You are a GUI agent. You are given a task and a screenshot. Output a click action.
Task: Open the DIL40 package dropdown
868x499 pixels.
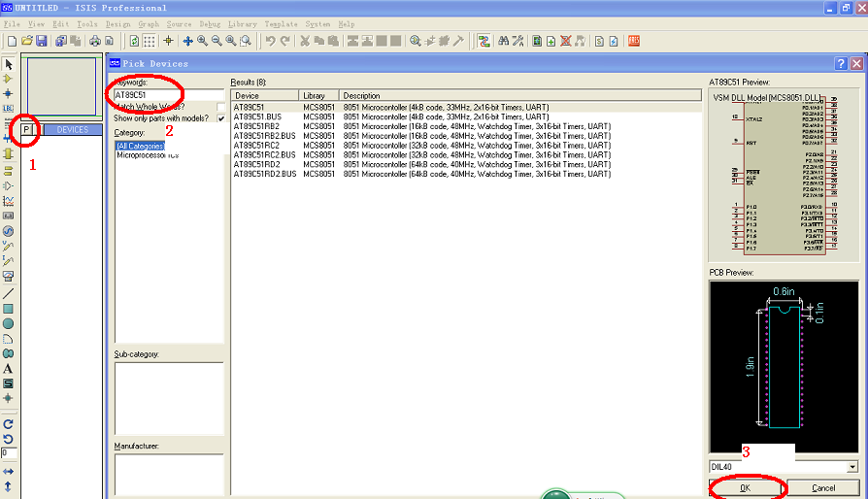(852, 467)
